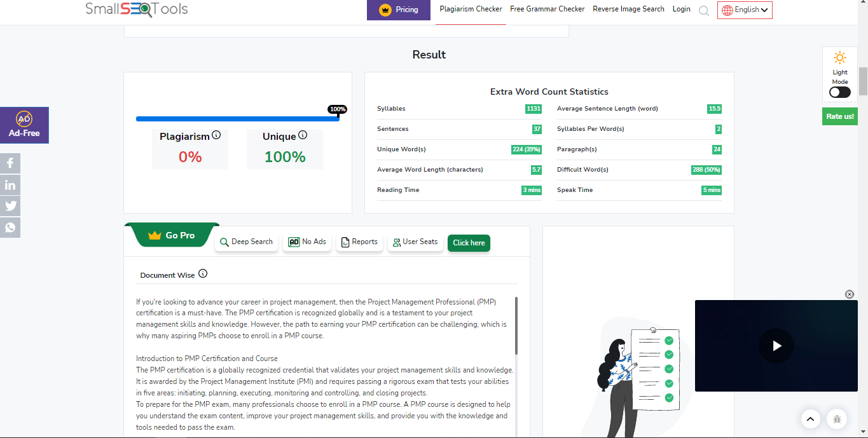Close the floating video player
Viewport: 868px width, 438px height.
(x=849, y=294)
